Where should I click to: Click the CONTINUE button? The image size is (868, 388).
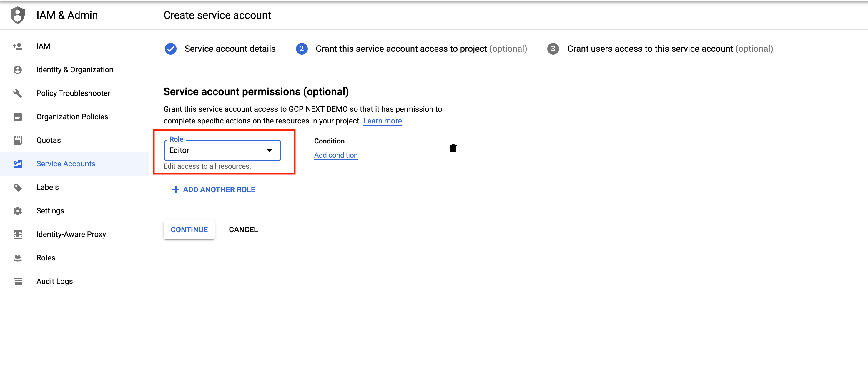[x=189, y=230]
